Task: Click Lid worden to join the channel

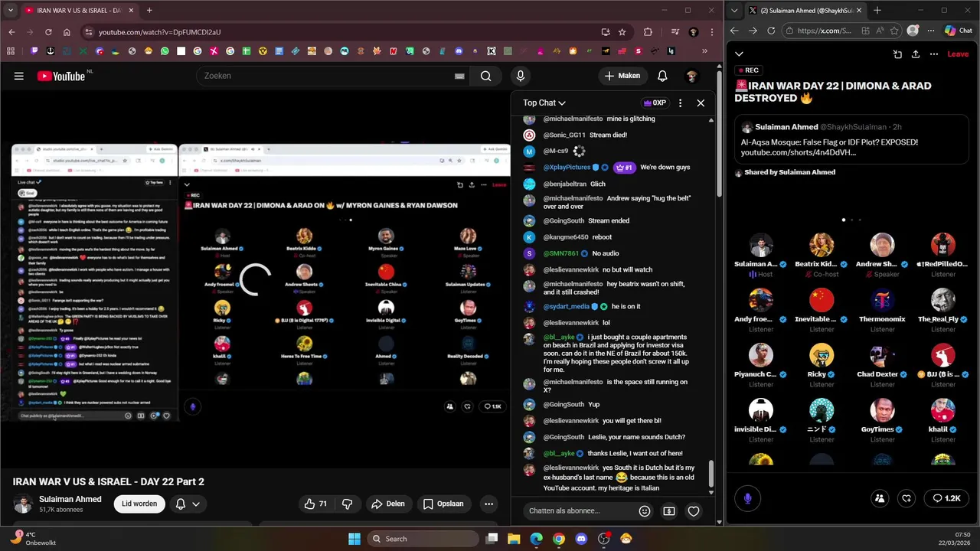Action: [139, 504]
